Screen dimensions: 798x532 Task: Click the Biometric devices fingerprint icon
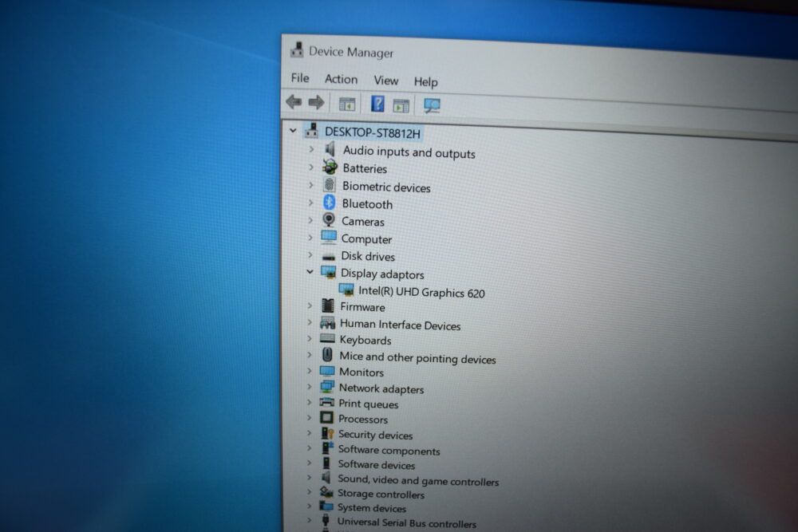point(330,184)
